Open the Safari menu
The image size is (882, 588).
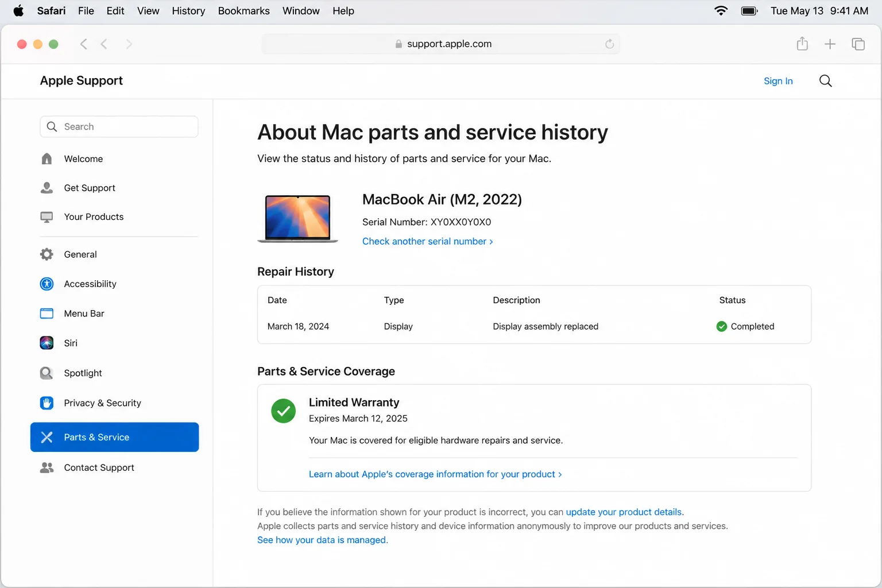tap(51, 11)
